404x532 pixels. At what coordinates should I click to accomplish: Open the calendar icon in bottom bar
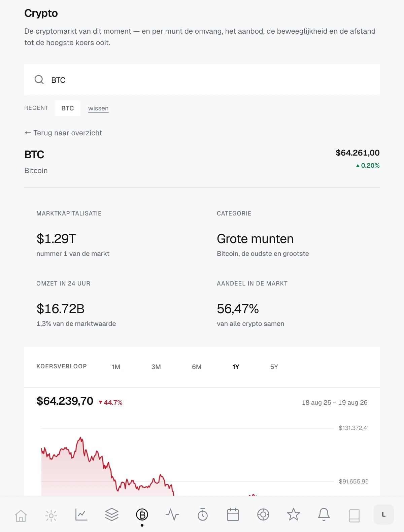pos(233,514)
